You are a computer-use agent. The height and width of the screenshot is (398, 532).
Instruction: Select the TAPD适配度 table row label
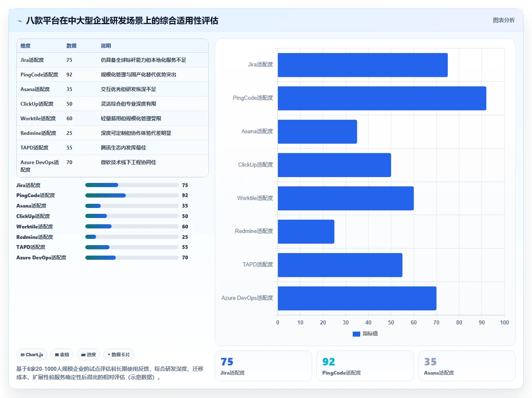(x=34, y=148)
